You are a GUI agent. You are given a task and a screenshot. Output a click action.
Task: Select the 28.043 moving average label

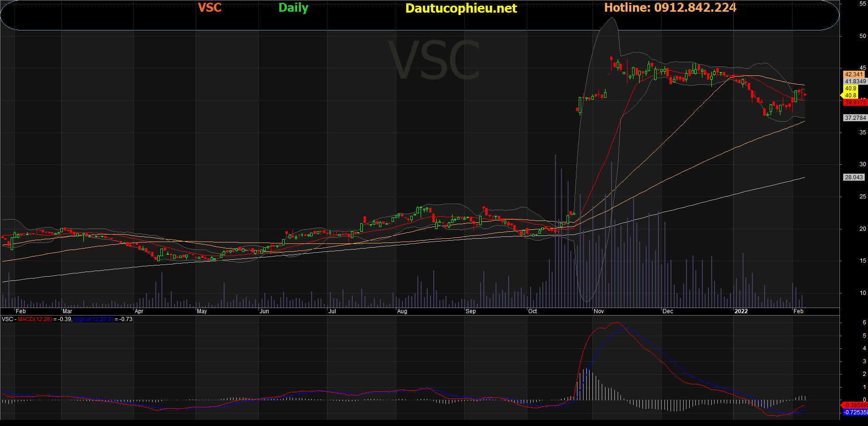point(854,177)
